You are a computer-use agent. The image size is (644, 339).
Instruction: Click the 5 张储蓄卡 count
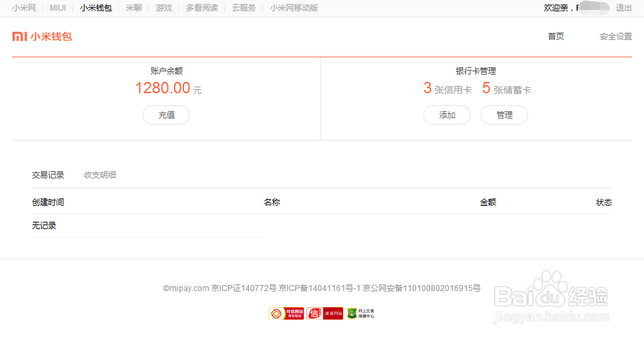click(x=507, y=88)
